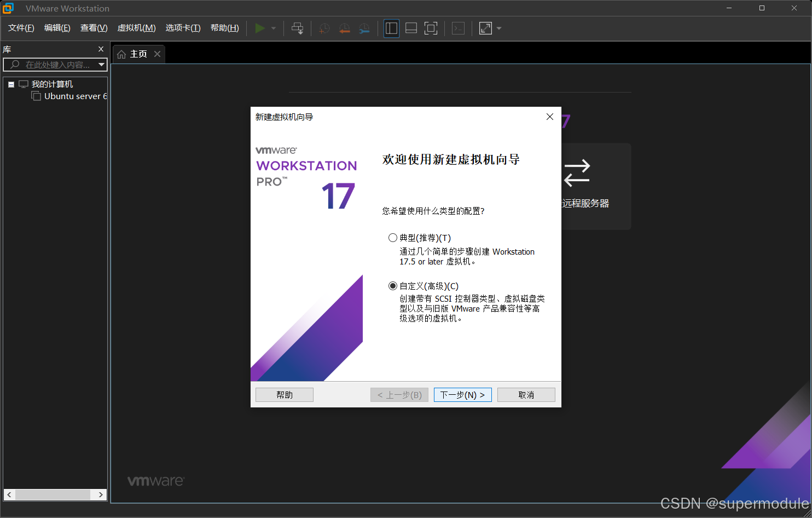Image resolution: width=812 pixels, height=518 pixels.
Task: Close the 主页 tab
Action: 158,54
